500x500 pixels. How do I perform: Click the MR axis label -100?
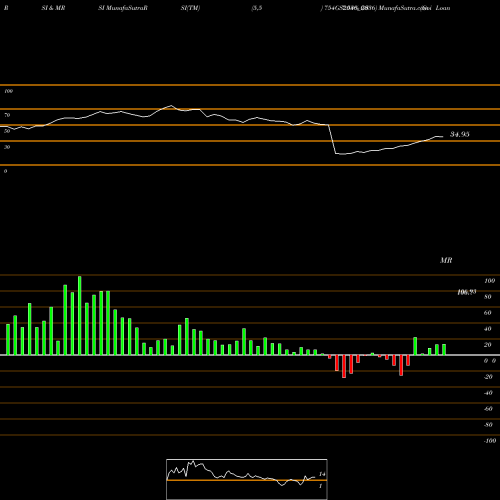489,441
